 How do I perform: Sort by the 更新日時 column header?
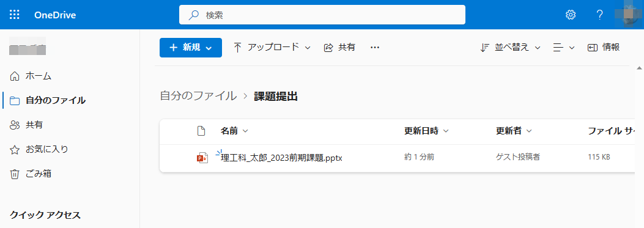click(426, 131)
